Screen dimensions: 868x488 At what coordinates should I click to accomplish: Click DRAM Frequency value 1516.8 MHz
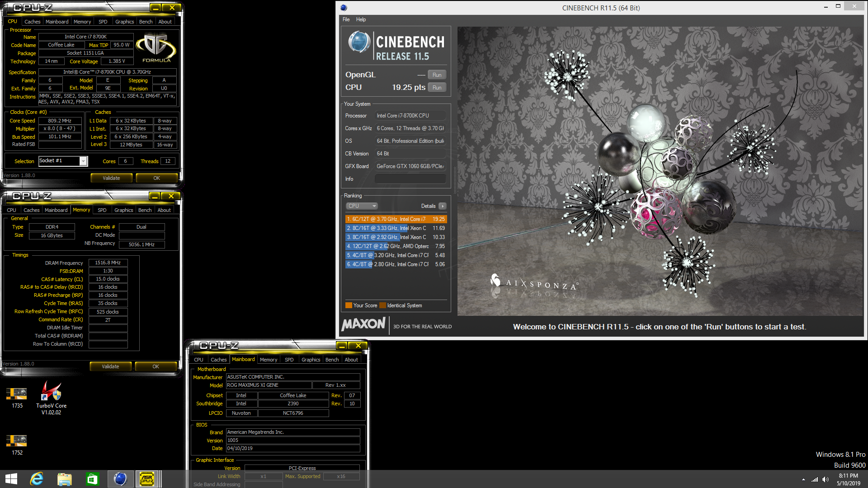[108, 263]
